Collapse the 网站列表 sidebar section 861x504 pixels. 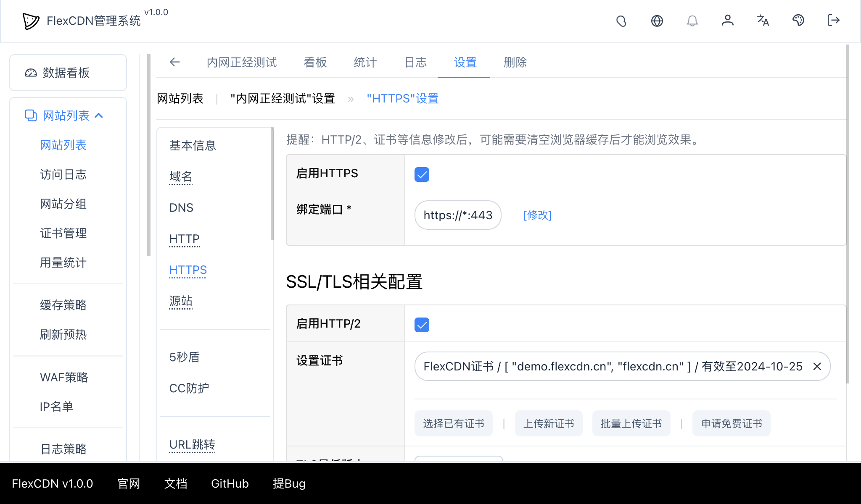coord(100,115)
